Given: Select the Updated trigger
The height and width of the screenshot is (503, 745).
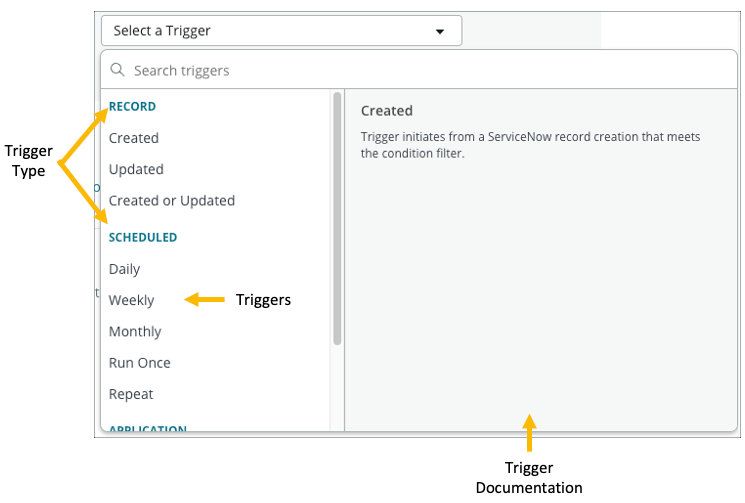Looking at the screenshot, I should [136, 169].
